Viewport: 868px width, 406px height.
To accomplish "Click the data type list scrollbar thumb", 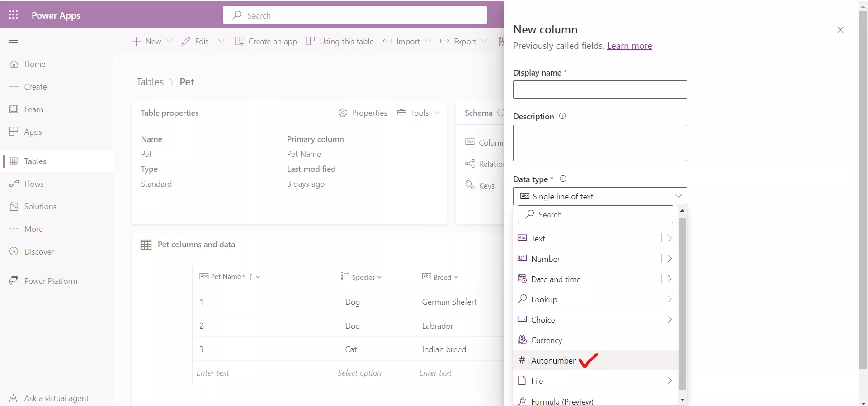I will pyautogui.click(x=682, y=303).
